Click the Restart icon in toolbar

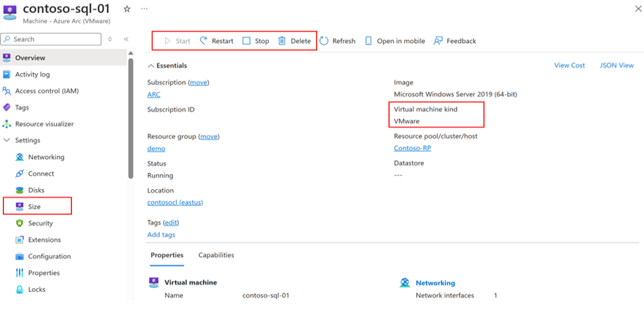203,41
